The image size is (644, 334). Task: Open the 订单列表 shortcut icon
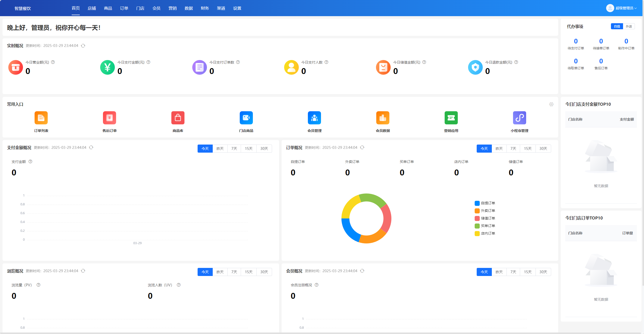[41, 118]
